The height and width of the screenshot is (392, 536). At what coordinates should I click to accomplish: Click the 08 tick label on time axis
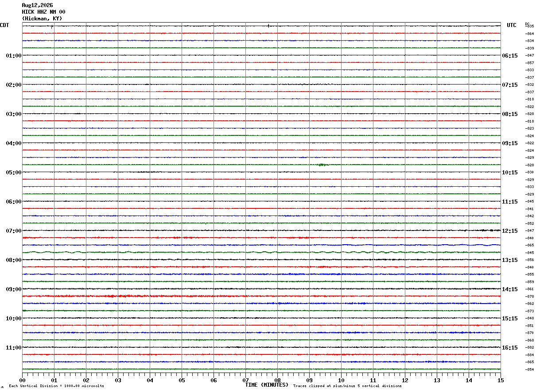(x=277, y=380)
